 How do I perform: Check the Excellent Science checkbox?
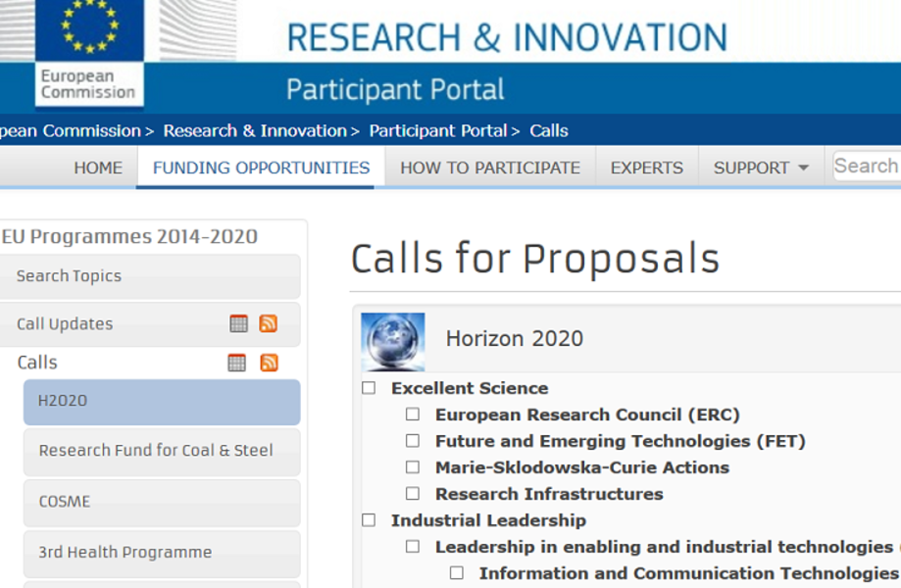[369, 388]
